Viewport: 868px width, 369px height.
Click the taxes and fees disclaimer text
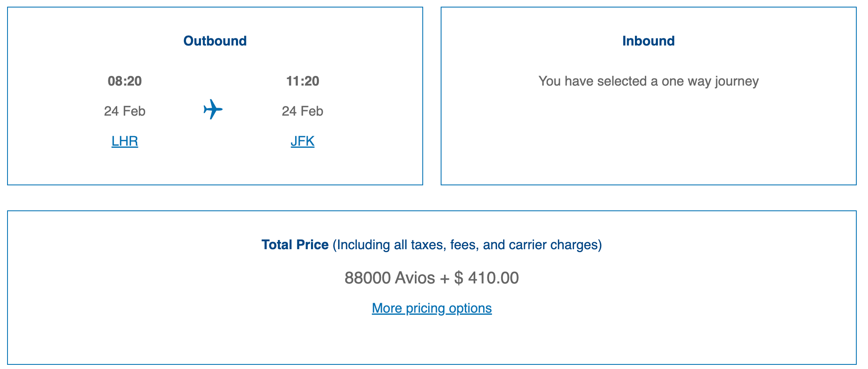coord(467,245)
